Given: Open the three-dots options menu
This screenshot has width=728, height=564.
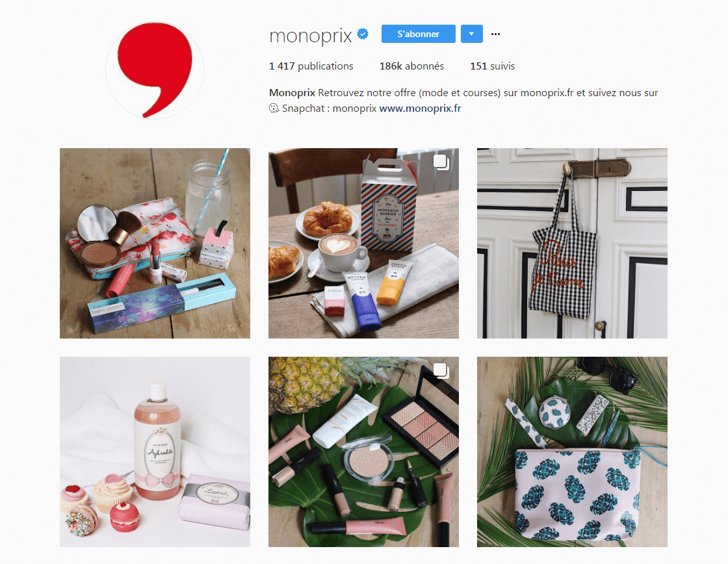Looking at the screenshot, I should pyautogui.click(x=495, y=34).
